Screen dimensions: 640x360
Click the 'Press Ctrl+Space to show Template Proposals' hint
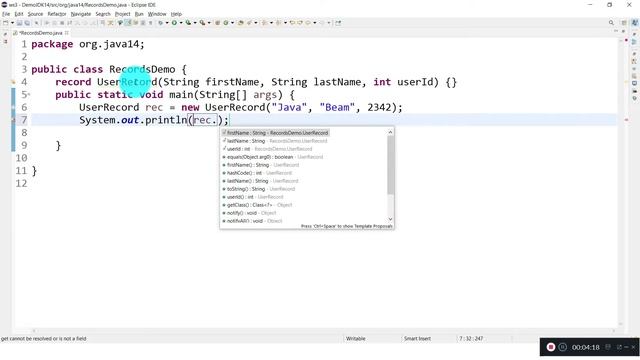tap(347, 226)
